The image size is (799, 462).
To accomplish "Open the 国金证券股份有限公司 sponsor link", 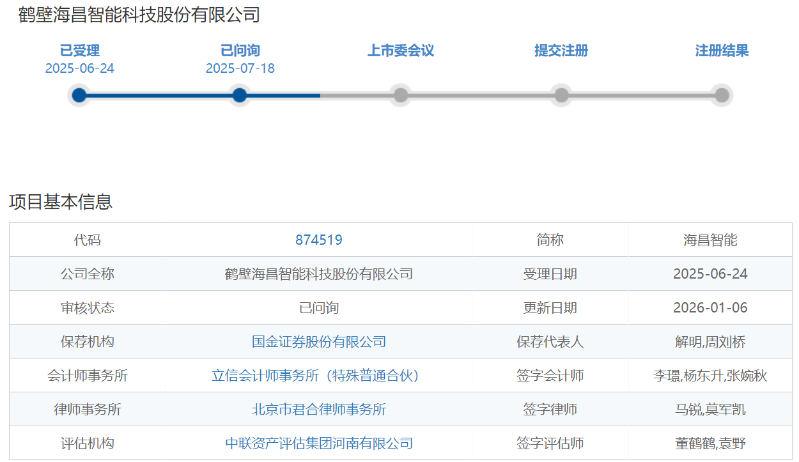I will click(319, 342).
